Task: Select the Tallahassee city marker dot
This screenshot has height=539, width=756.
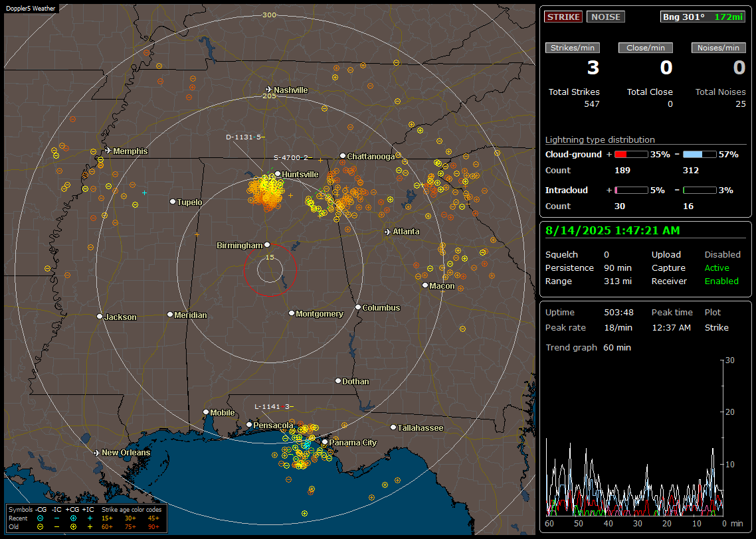Action: pyautogui.click(x=393, y=427)
